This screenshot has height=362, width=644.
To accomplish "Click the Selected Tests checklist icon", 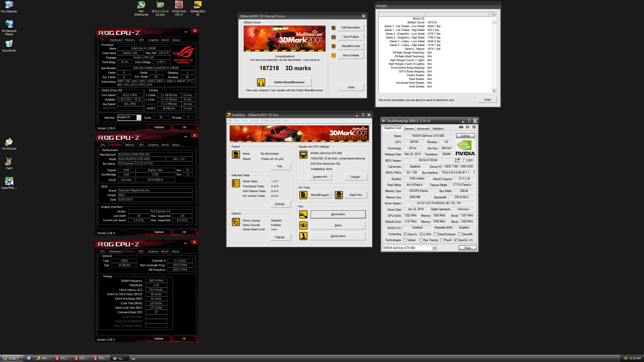I will click(x=236, y=183).
